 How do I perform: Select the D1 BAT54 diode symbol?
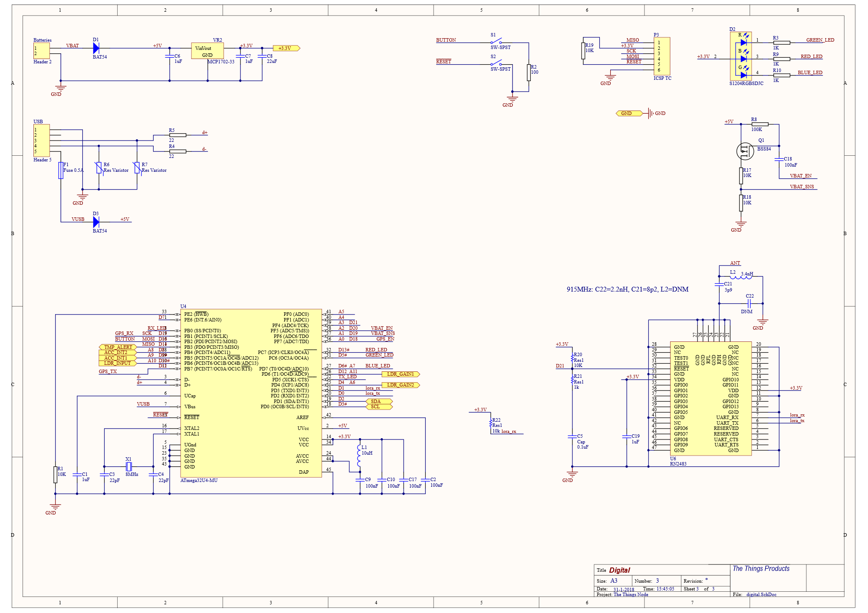point(96,48)
